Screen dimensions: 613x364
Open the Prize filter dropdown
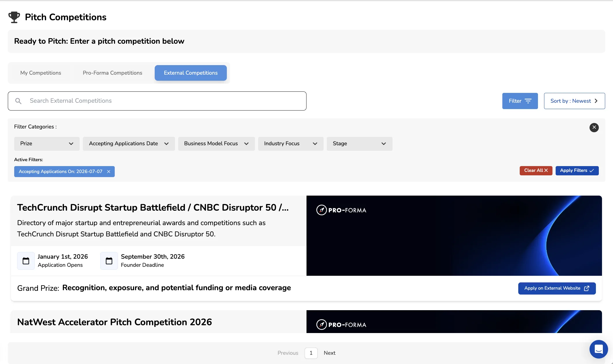point(47,144)
